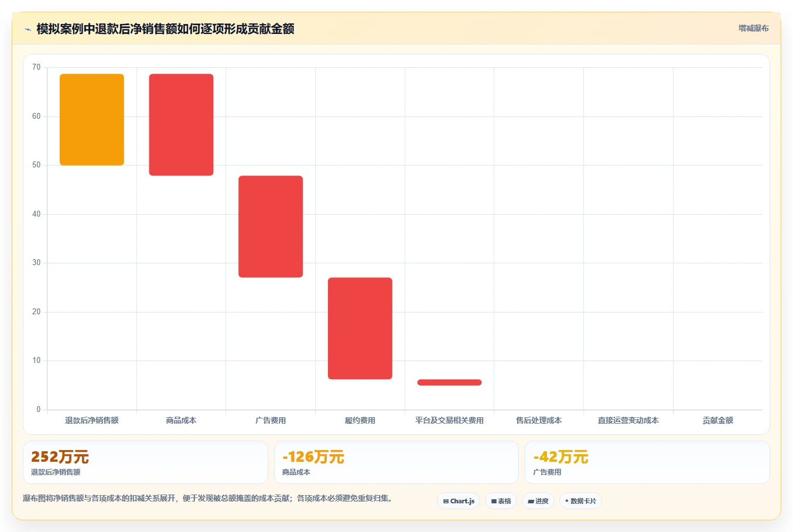793x532 pixels.
Task: Open the 252万元 退款后净销售额 card
Action: click(x=145, y=462)
